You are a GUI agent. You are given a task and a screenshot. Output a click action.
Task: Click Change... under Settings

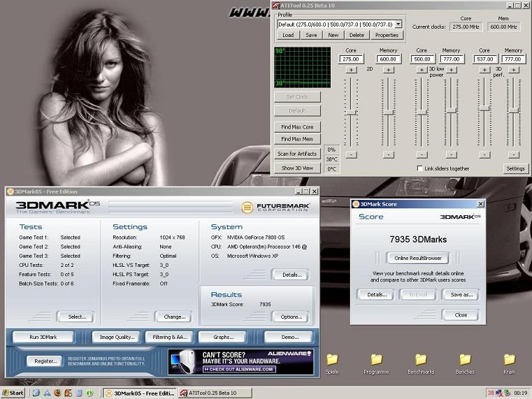click(x=174, y=317)
